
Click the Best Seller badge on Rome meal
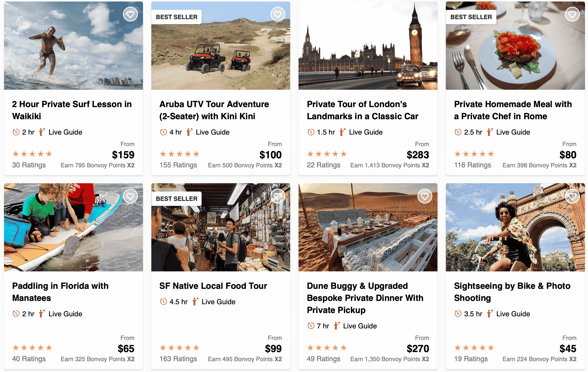point(471,17)
